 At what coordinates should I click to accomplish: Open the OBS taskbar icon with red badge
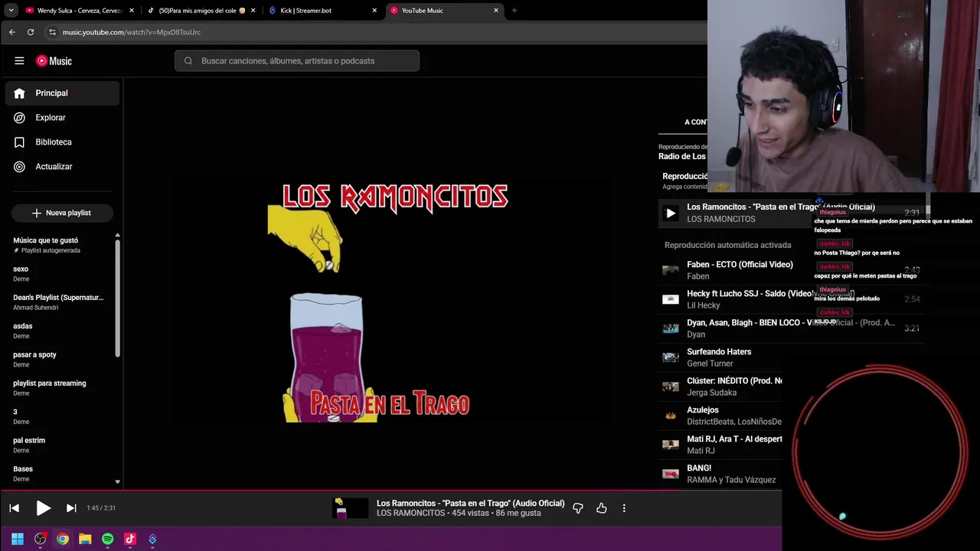point(41,539)
